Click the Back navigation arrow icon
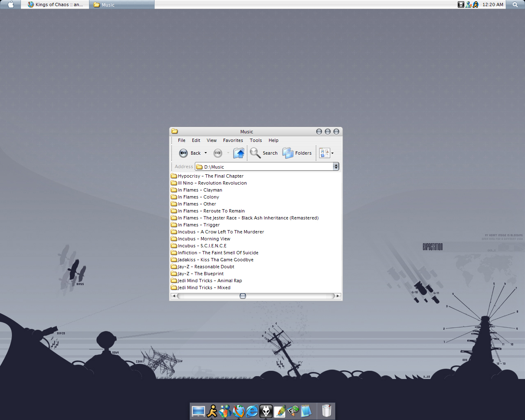This screenshot has width=525, height=420. (183, 153)
